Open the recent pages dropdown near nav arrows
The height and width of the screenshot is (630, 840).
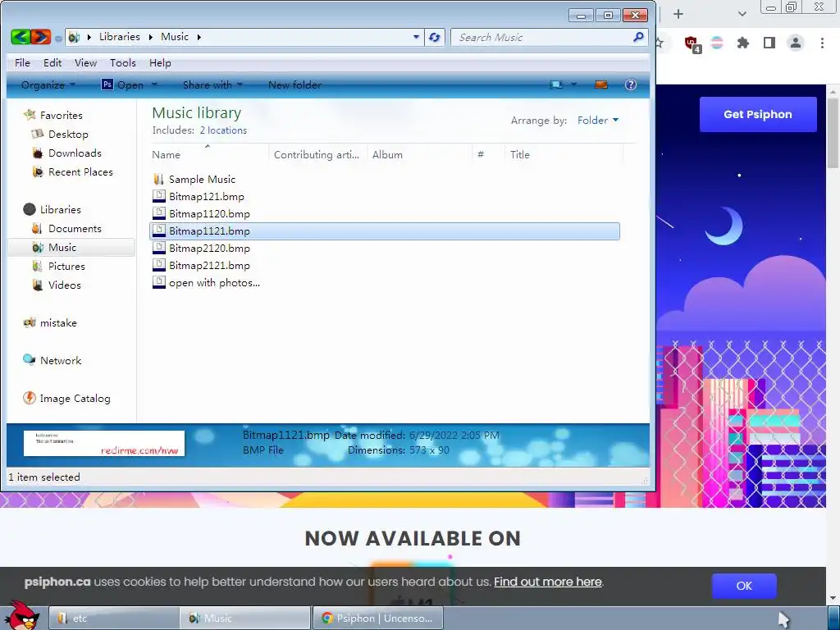tap(58, 38)
